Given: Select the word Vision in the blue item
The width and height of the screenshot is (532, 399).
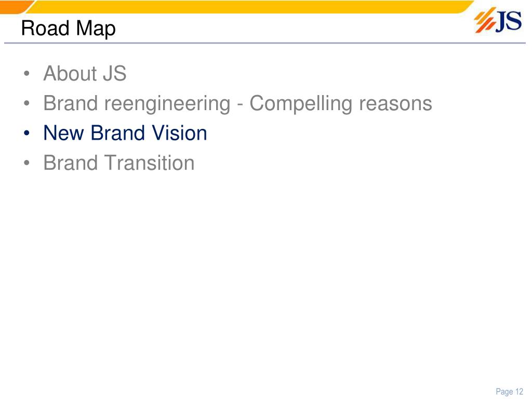Looking at the screenshot, I should pyautogui.click(x=179, y=132).
